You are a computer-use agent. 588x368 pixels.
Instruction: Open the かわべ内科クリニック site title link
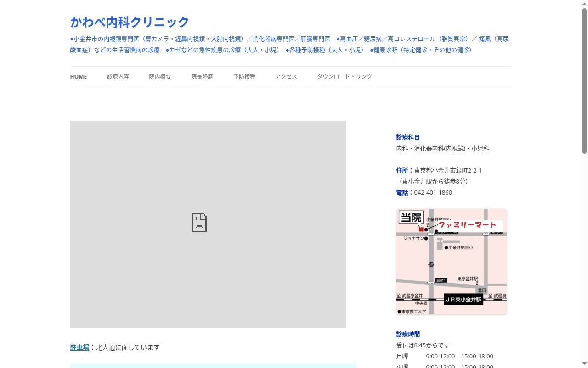[130, 22]
